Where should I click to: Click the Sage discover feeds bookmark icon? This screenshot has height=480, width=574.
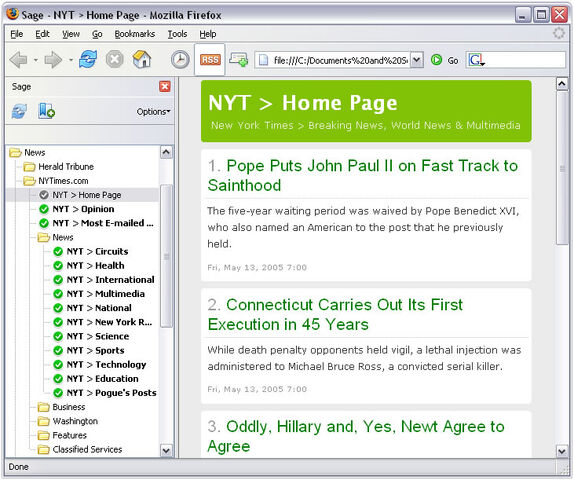pos(46,111)
